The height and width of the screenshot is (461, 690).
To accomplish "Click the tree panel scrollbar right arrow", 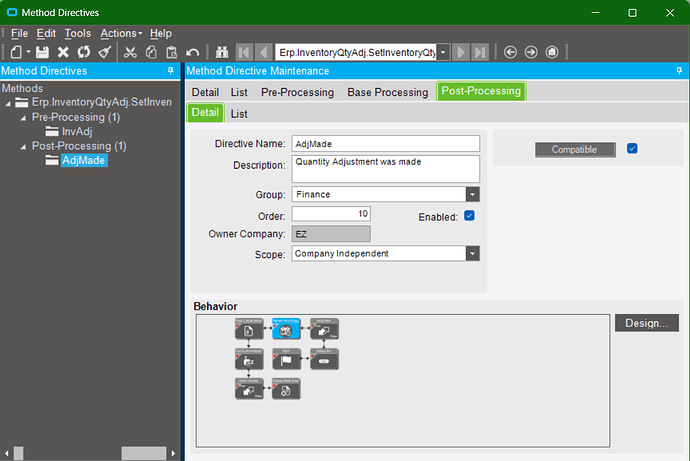I will [x=173, y=453].
